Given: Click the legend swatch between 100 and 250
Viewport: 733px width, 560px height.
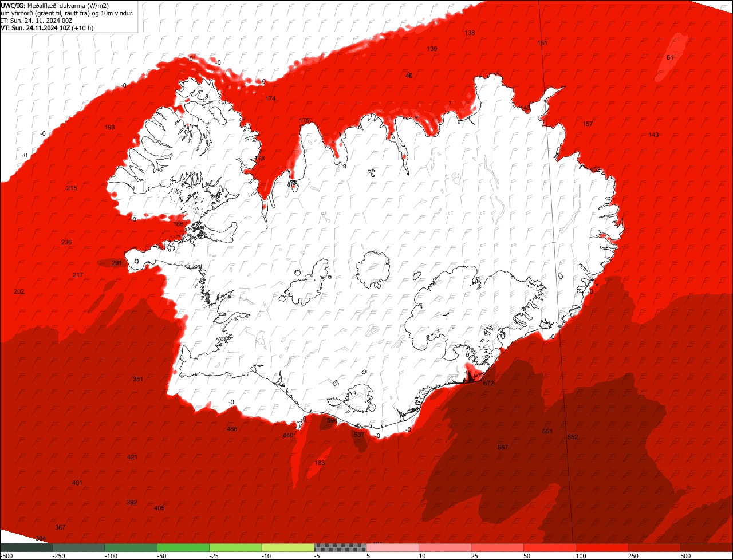Looking at the screenshot, I should (x=601, y=547).
